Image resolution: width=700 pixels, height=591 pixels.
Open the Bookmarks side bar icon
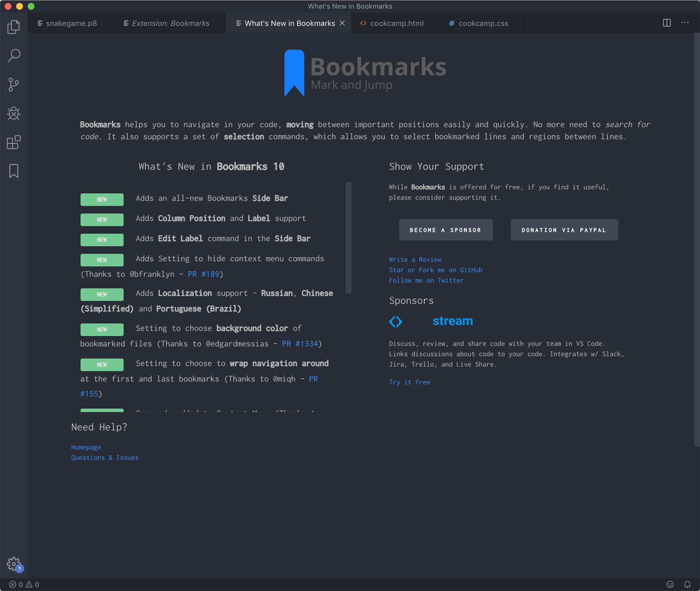tap(14, 171)
